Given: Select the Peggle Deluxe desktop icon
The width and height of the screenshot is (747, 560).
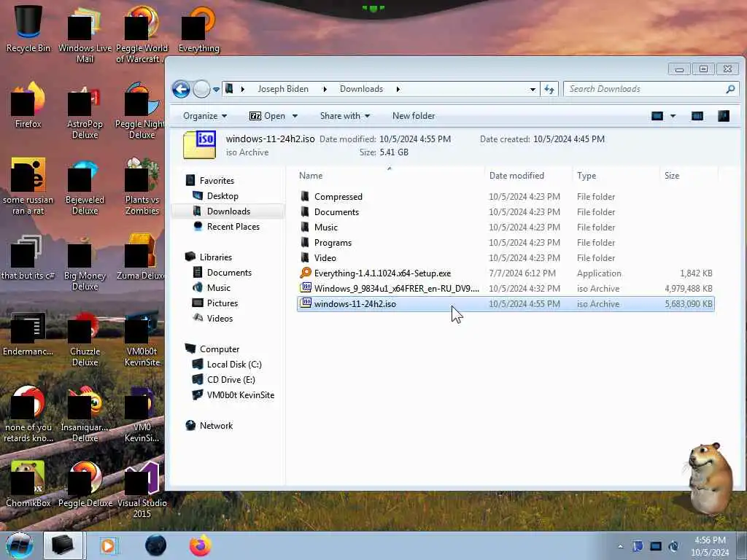Looking at the screenshot, I should (x=85, y=484).
